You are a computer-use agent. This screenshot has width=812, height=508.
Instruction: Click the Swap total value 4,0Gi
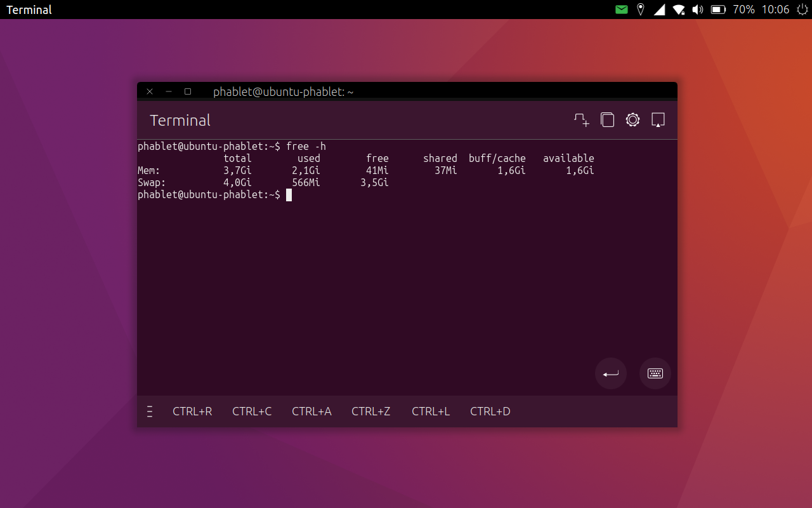click(237, 182)
